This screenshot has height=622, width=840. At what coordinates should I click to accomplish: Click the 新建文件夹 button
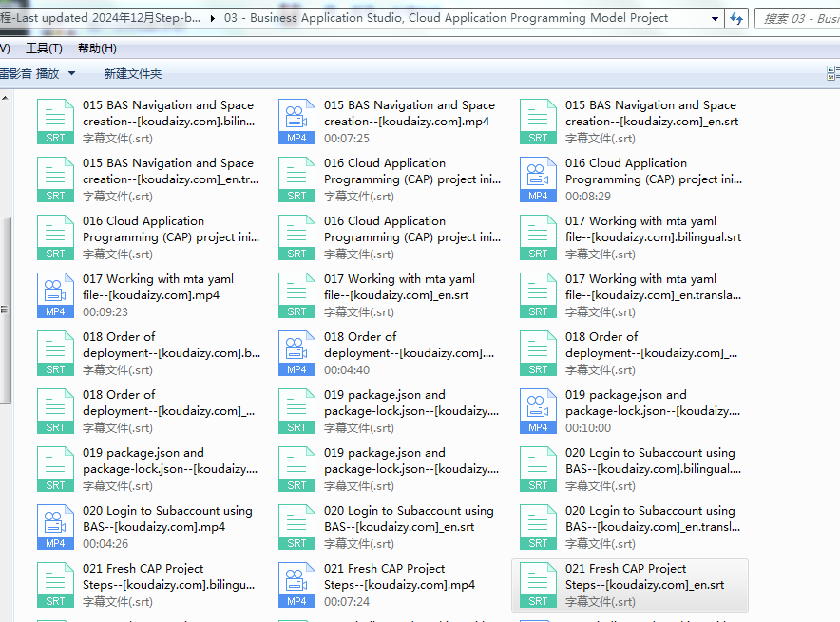pyautogui.click(x=133, y=73)
